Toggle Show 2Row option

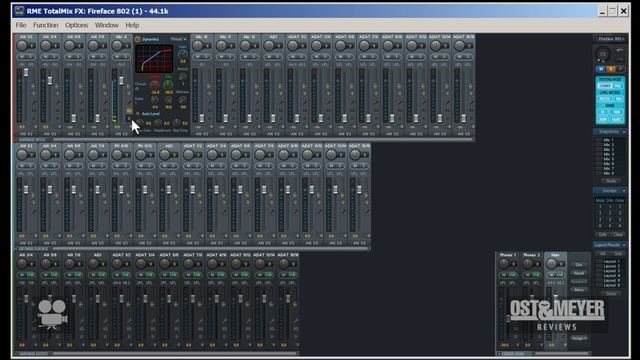(x=603, y=119)
